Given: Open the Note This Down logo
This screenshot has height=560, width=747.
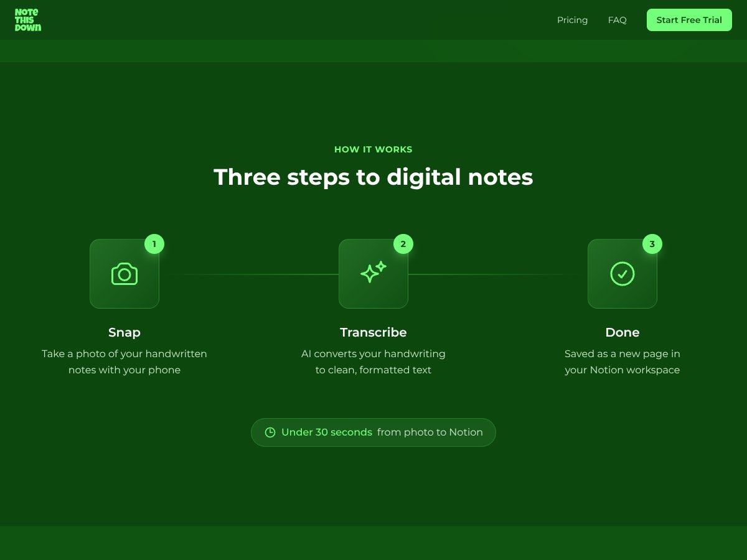Looking at the screenshot, I should coord(28,19).
